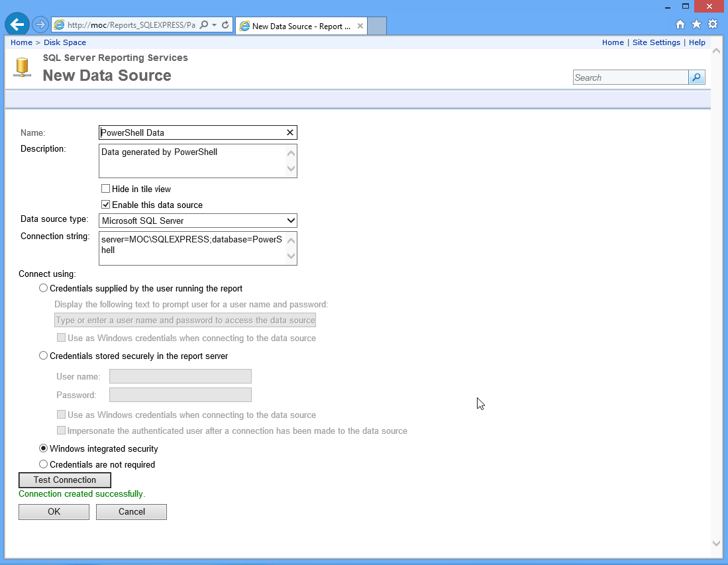Check the Hide in tile view box
This screenshot has width=728, height=565.
pos(105,189)
